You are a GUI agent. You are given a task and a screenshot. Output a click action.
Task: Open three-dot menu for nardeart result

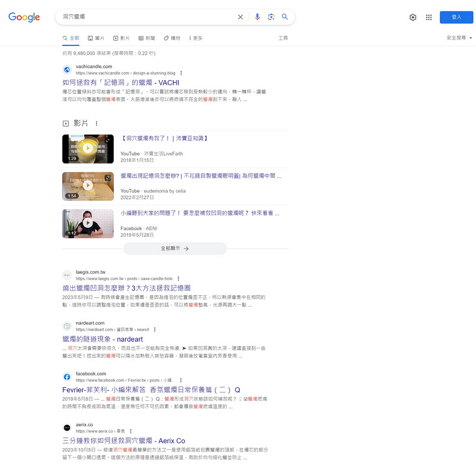155,329
